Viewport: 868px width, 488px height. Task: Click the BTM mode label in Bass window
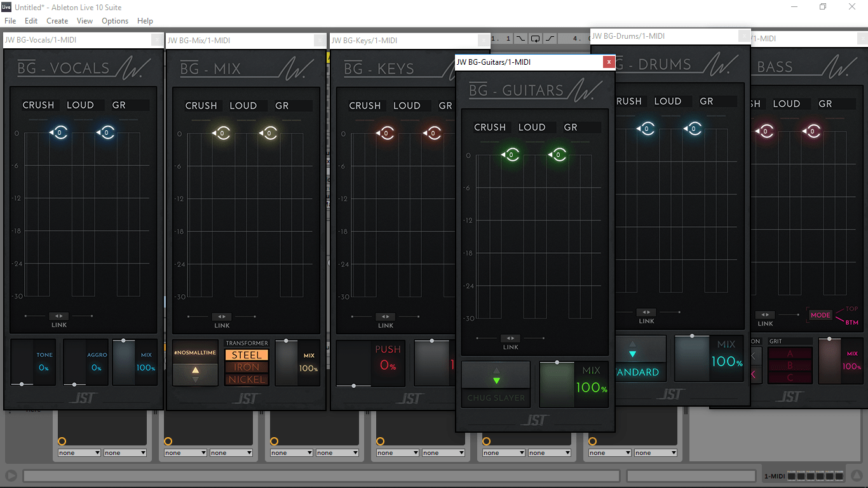(852, 322)
